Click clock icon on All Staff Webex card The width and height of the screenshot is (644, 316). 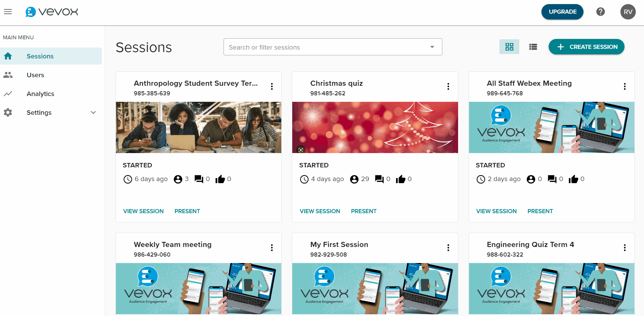pyautogui.click(x=481, y=179)
